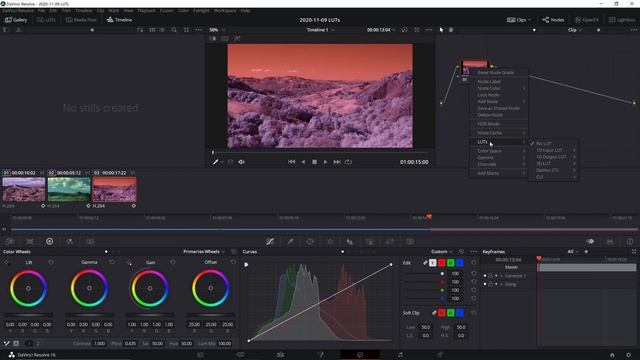Choose Save as Shared Node

[498, 108]
